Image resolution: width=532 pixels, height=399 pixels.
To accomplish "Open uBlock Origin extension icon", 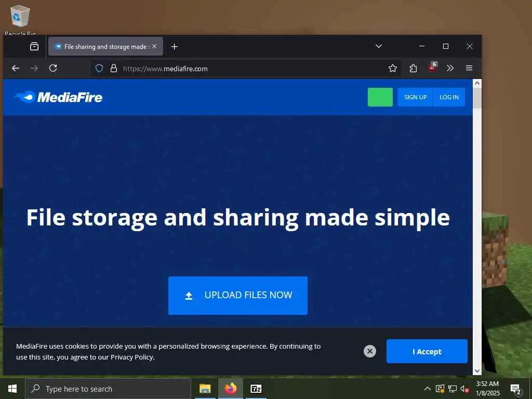I will 432,68.
